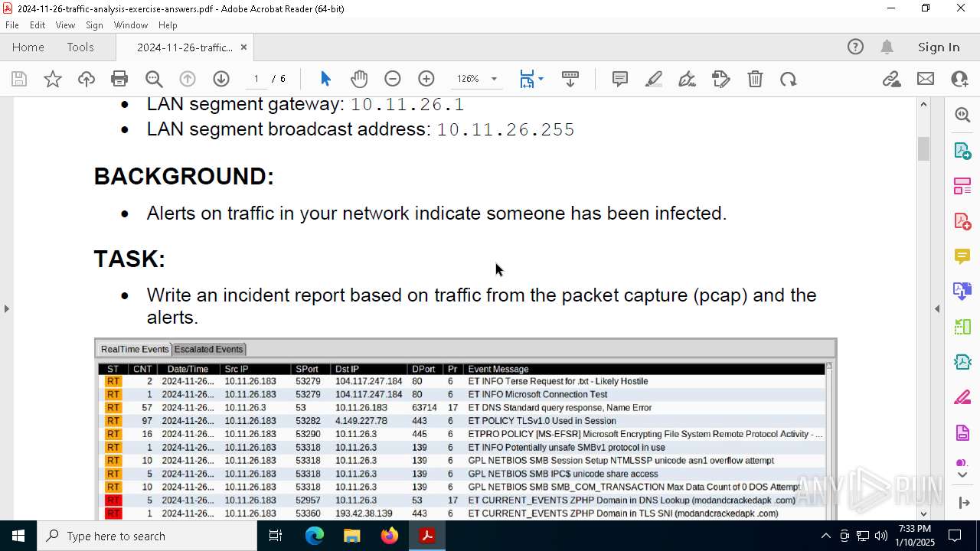Upload the file with the cloud icon
The image size is (980, 551).
tap(87, 79)
